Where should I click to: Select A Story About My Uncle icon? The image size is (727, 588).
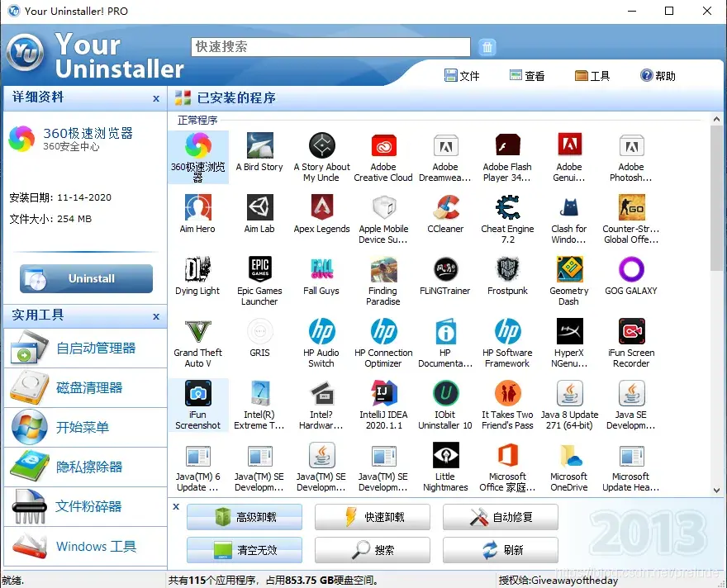[x=321, y=145]
